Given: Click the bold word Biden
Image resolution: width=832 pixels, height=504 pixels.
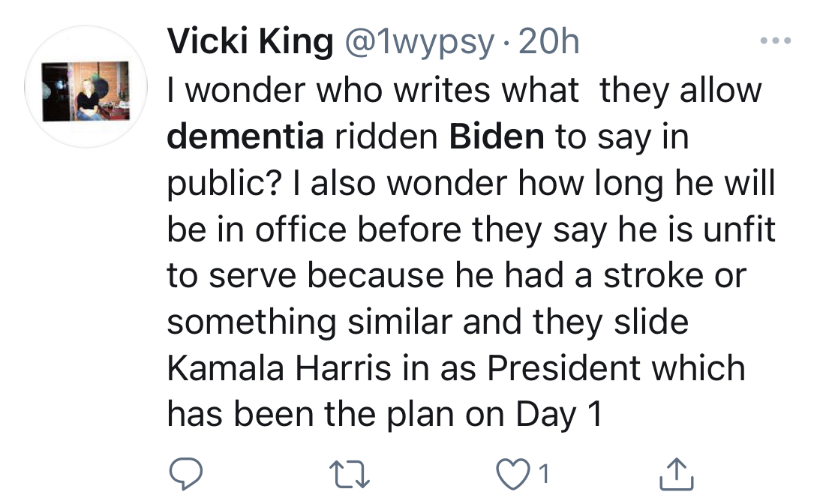Looking at the screenshot, I should pyautogui.click(x=496, y=137).
